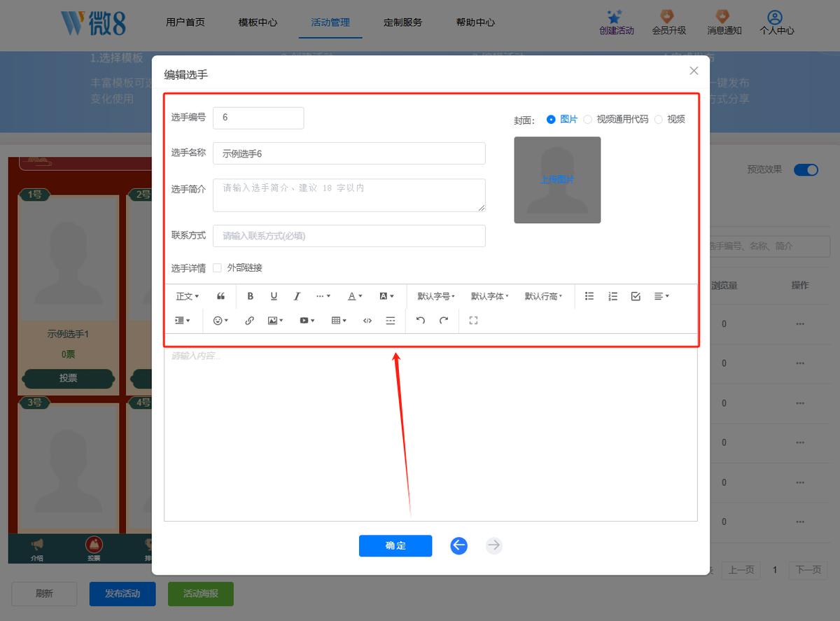This screenshot has height=621, width=840.
Task: Open 会员升级 in the header
Action: pyautogui.click(x=668, y=22)
